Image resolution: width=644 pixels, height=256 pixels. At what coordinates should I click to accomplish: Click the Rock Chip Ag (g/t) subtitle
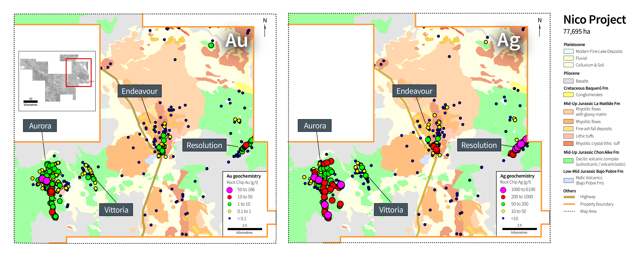(516, 182)
